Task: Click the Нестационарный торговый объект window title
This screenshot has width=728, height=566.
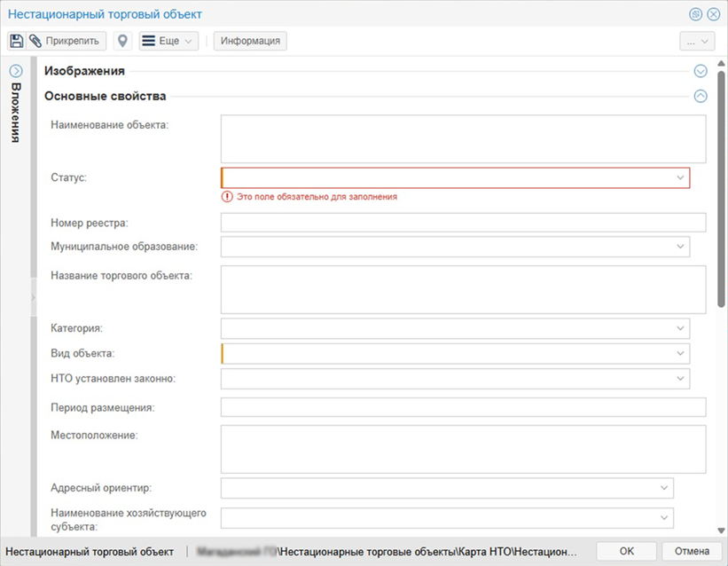Action: [105, 14]
